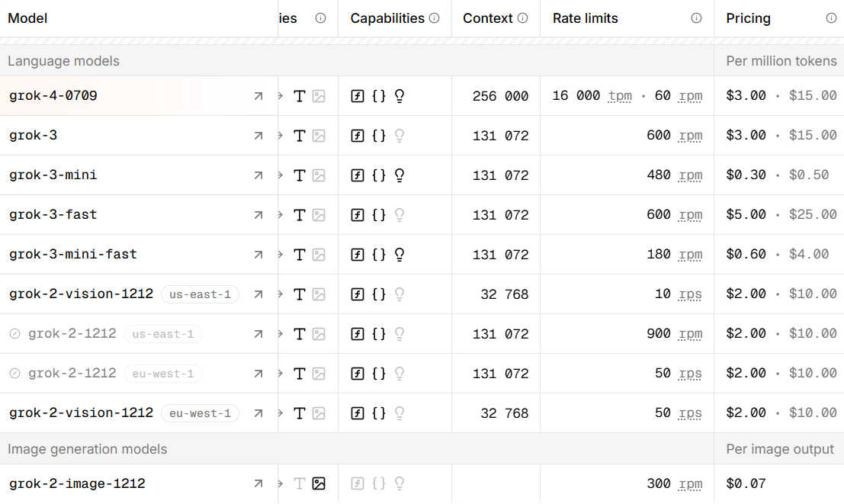This screenshot has width=844, height=504.
Task: Click arrow icon for grok-3-mini row
Action: click(x=258, y=175)
